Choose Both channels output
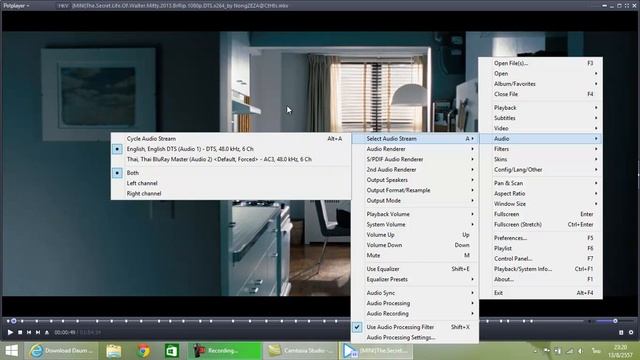The width and height of the screenshot is (640, 360). [231, 173]
